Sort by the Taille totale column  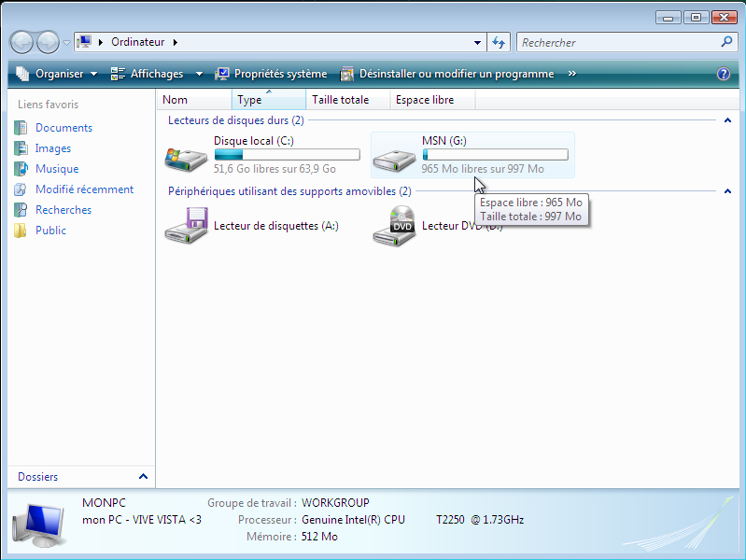pyautogui.click(x=341, y=100)
